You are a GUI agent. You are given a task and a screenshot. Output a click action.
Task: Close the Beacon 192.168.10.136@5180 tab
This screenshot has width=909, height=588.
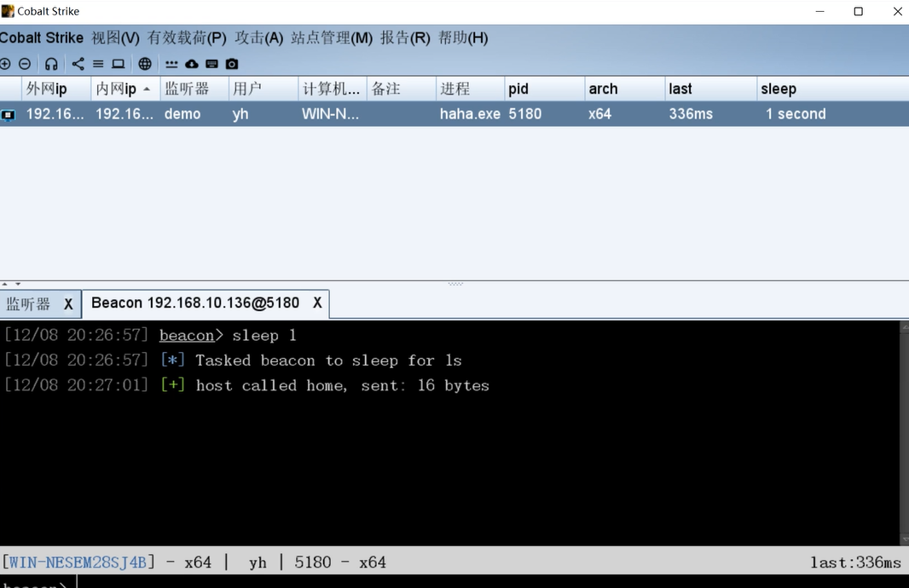coord(317,303)
